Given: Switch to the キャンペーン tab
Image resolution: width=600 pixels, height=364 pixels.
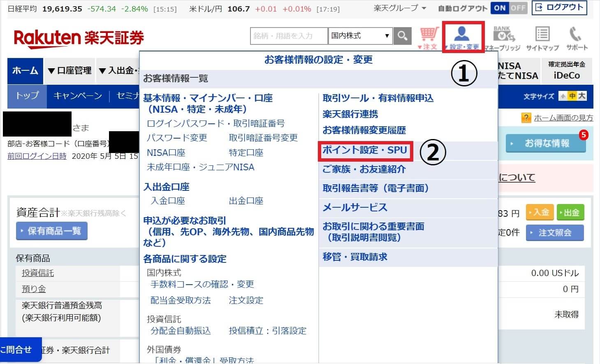Looking at the screenshot, I should pyautogui.click(x=78, y=96).
